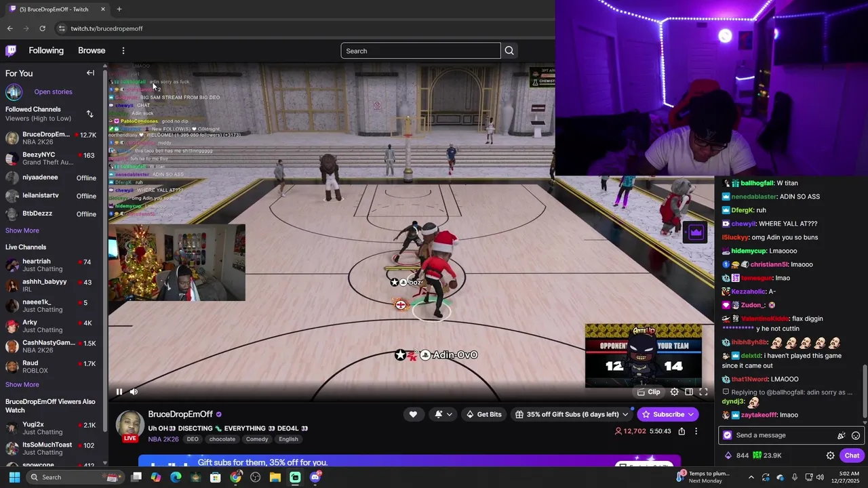Focus the Twitch search field
Viewport: 868px width, 488px height.
[420, 51]
